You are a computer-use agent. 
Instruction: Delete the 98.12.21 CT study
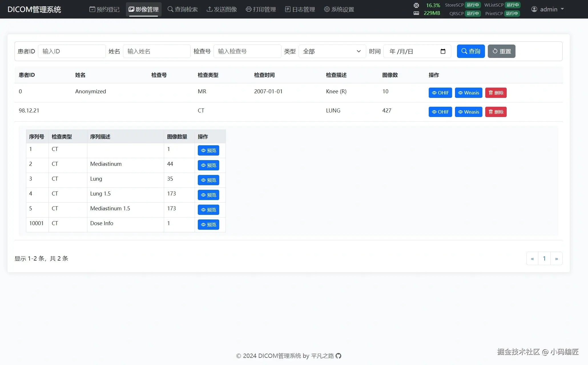pyautogui.click(x=496, y=112)
